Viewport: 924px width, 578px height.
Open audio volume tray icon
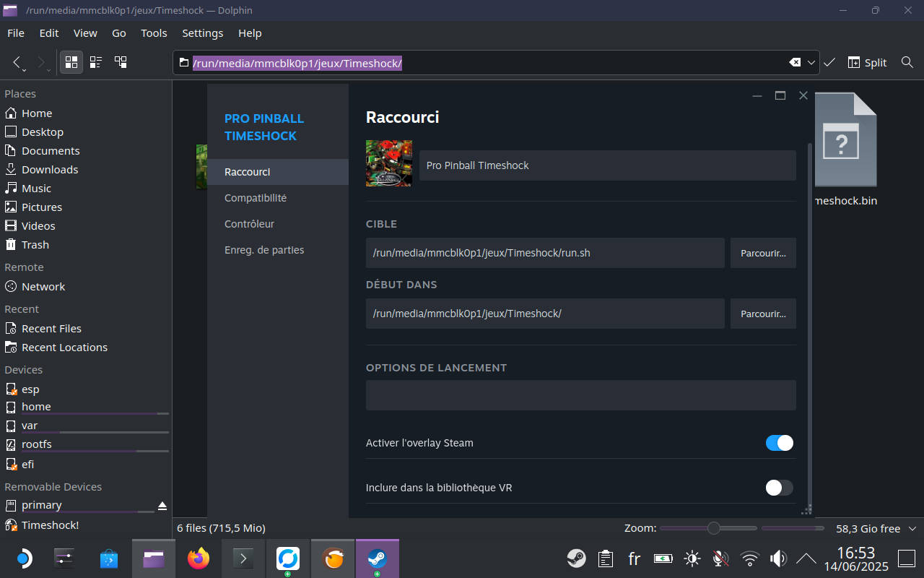click(x=778, y=558)
